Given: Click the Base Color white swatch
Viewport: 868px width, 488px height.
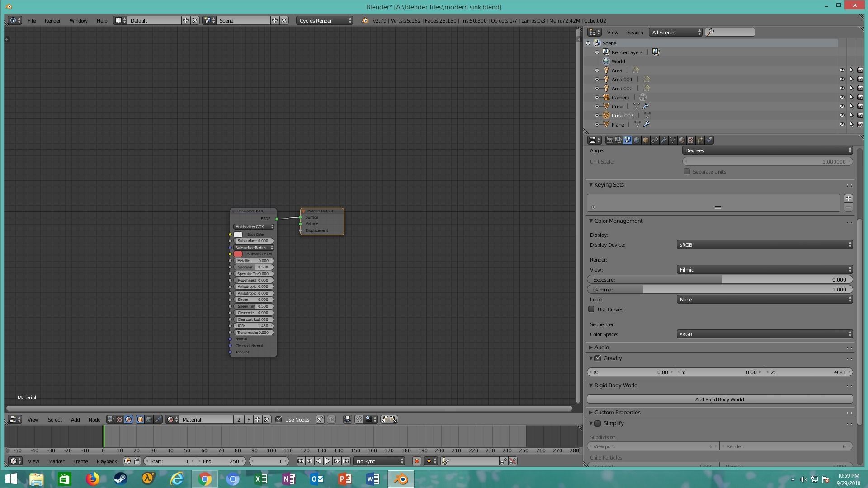Looking at the screenshot, I should (238, 235).
